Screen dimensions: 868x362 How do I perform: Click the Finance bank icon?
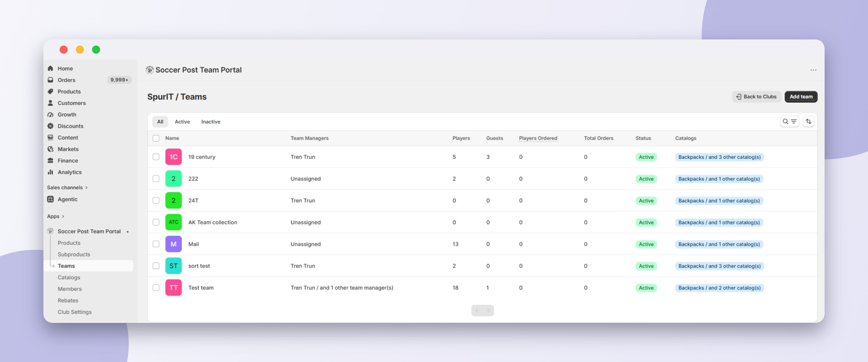tap(50, 161)
